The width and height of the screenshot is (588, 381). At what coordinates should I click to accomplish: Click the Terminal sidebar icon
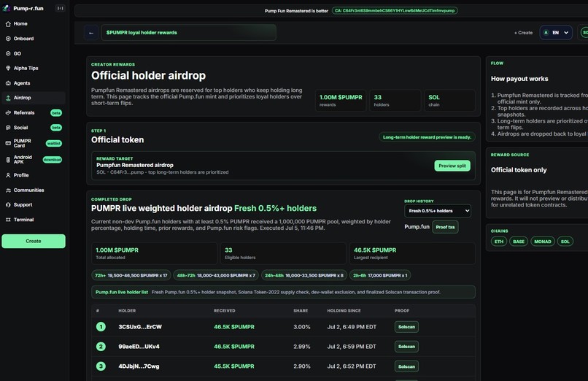point(8,220)
